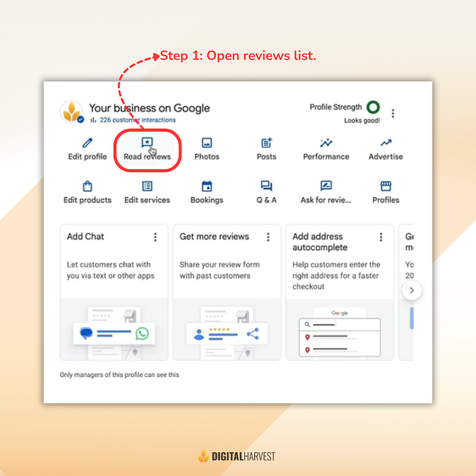
Task: Open the Performance icon
Action: (x=326, y=143)
